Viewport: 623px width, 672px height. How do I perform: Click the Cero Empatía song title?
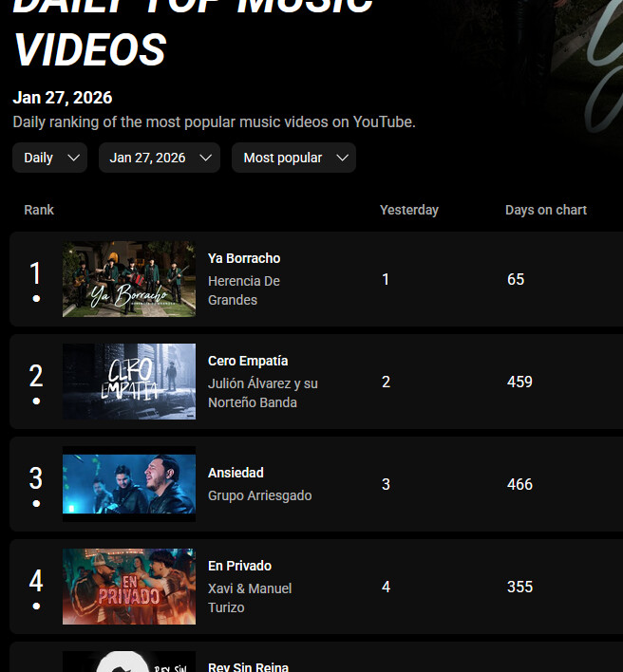pyautogui.click(x=248, y=361)
